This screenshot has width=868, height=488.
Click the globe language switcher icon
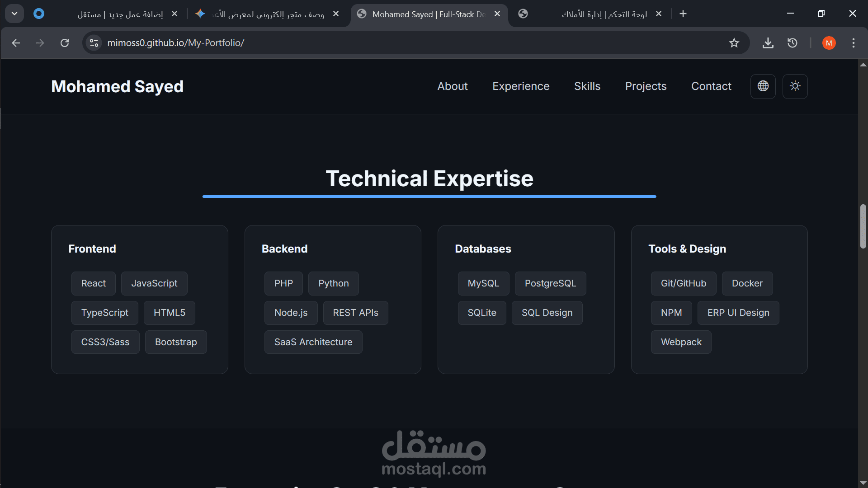tap(763, 86)
